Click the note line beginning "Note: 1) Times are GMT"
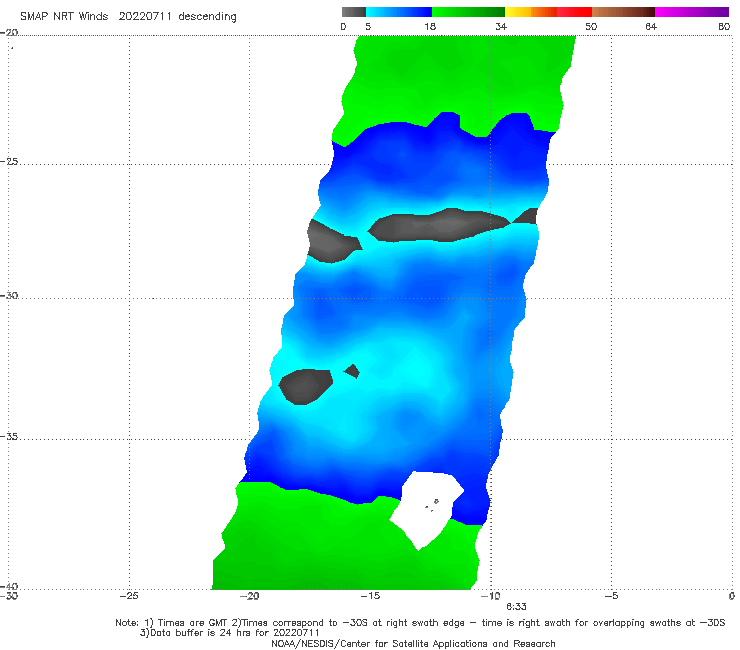The height and width of the screenshot is (650, 740). pos(420,623)
